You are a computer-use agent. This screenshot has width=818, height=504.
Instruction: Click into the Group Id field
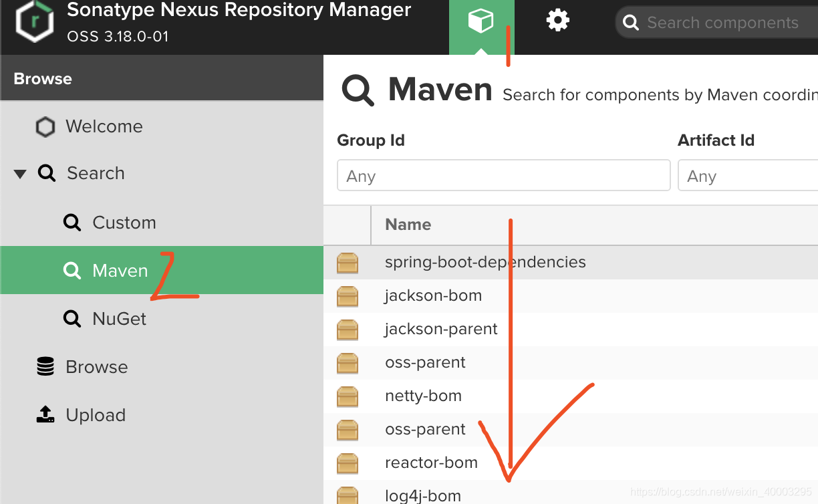(x=504, y=175)
